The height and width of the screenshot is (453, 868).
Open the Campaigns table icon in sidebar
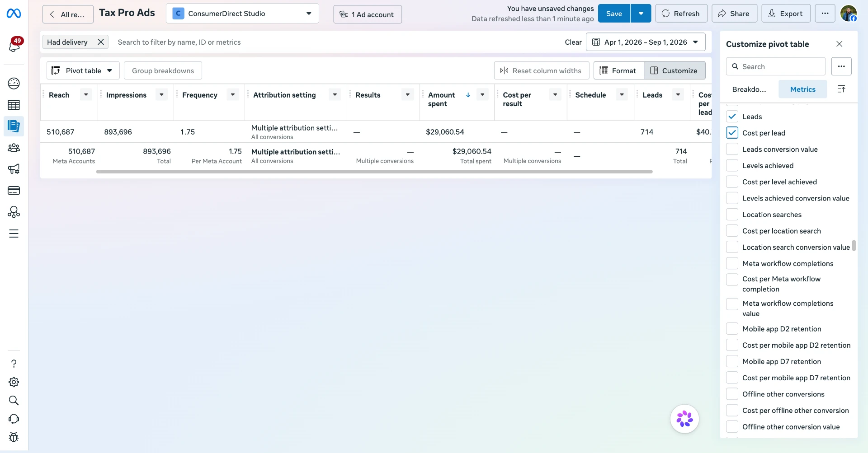pyautogui.click(x=14, y=105)
